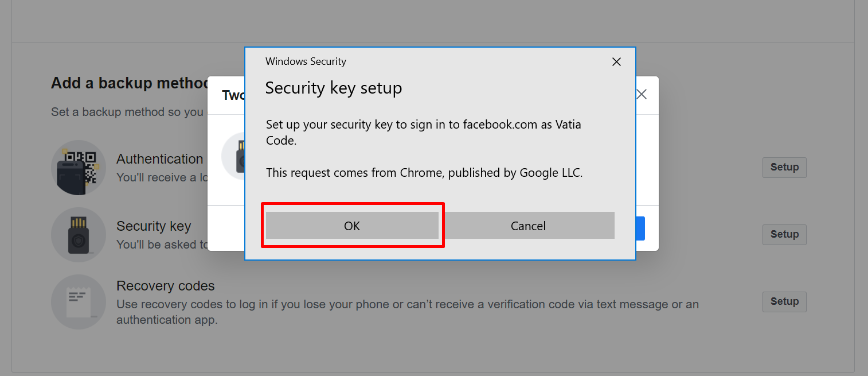Cancel the security key setup request

pyautogui.click(x=528, y=226)
